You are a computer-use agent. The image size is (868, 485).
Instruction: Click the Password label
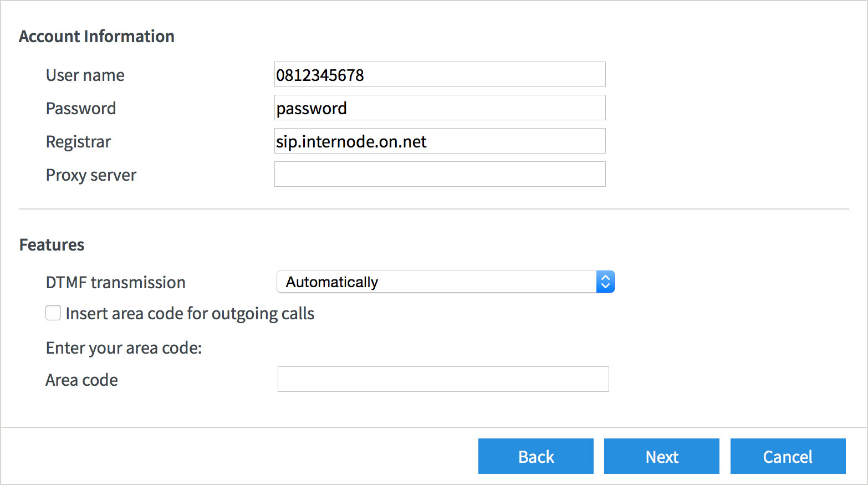coord(80,108)
